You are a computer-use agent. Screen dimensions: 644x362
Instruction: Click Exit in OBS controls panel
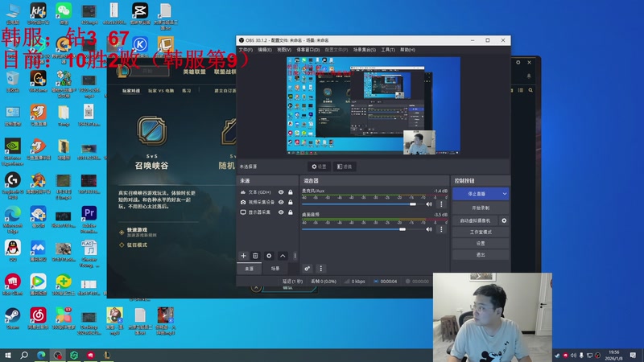coord(481,255)
